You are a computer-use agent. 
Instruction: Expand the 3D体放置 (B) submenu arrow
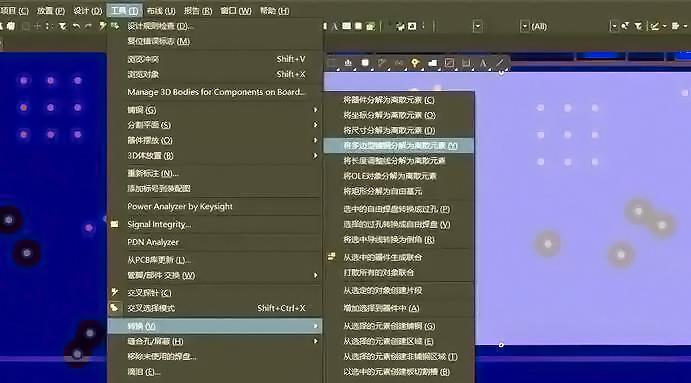click(x=316, y=156)
